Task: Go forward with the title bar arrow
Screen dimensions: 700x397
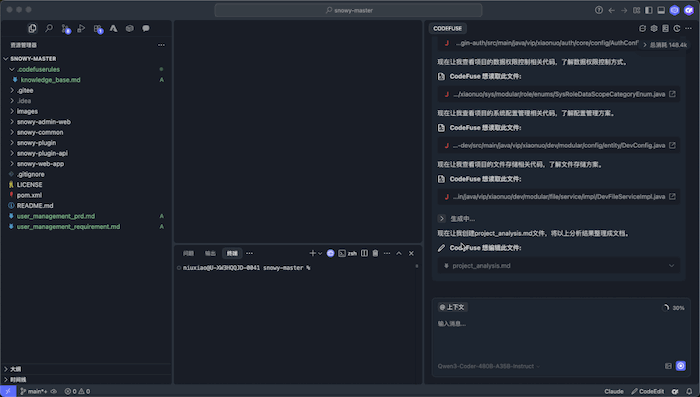Action: point(624,10)
